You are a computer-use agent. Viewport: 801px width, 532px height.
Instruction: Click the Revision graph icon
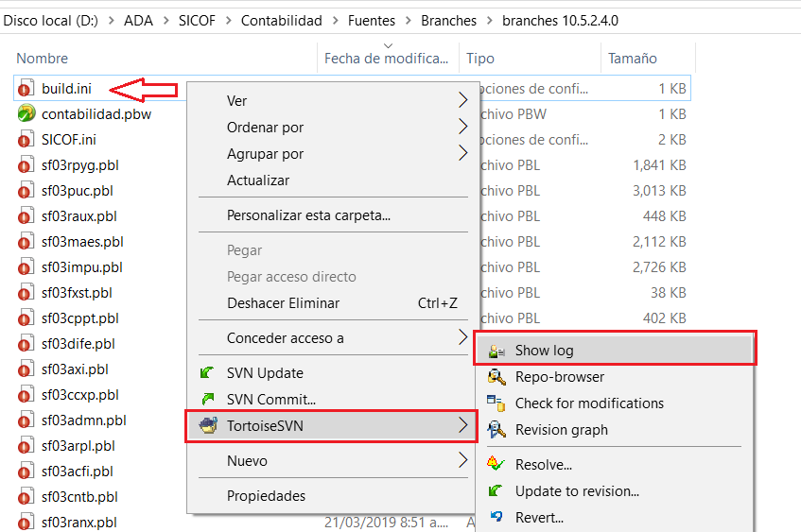pyautogui.click(x=496, y=430)
